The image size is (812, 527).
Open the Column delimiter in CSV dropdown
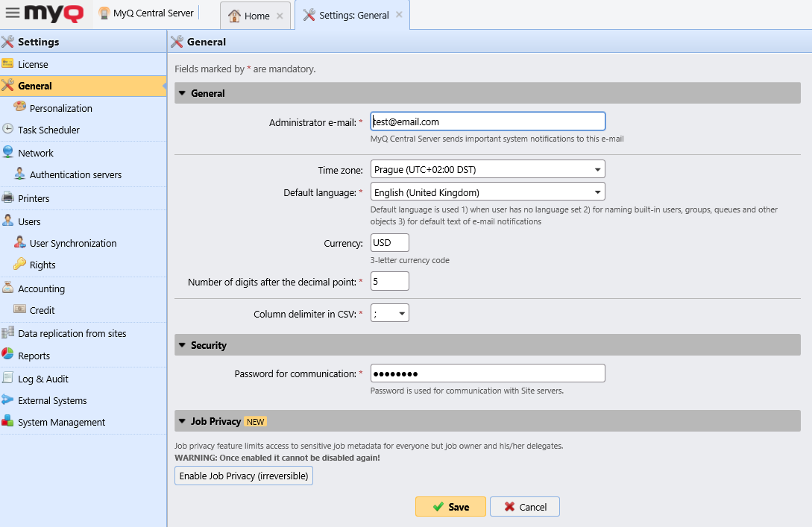[x=401, y=312]
